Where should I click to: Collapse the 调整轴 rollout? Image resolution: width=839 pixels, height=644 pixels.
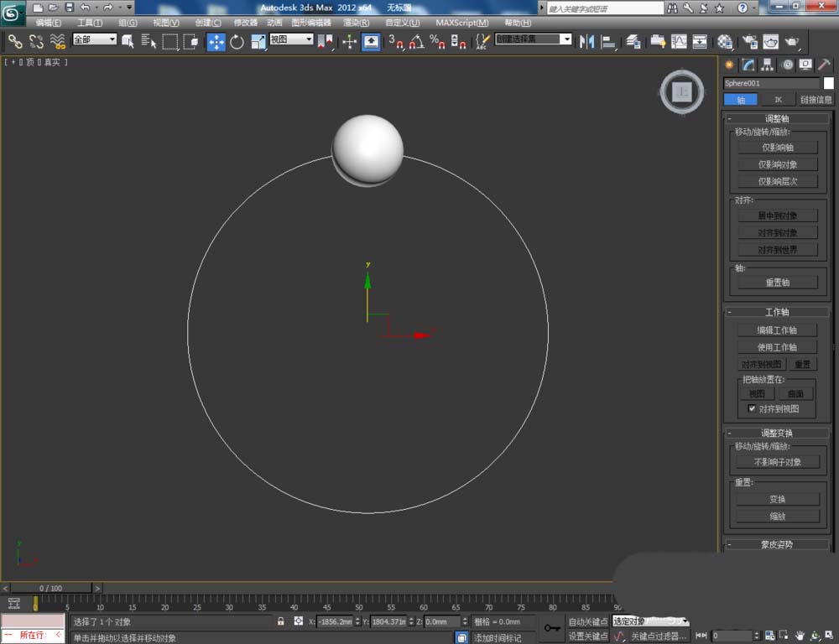(x=777, y=119)
